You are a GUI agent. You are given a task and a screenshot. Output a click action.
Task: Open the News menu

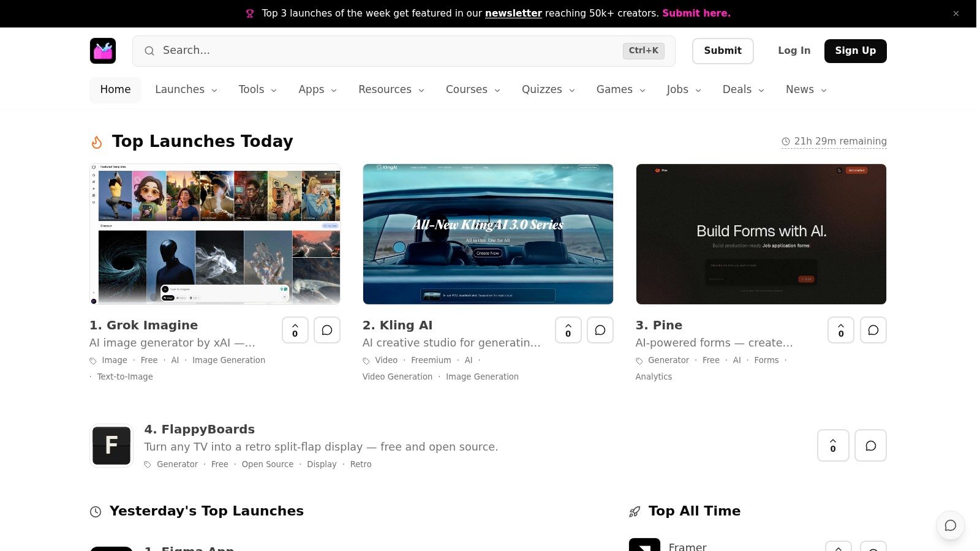(806, 89)
